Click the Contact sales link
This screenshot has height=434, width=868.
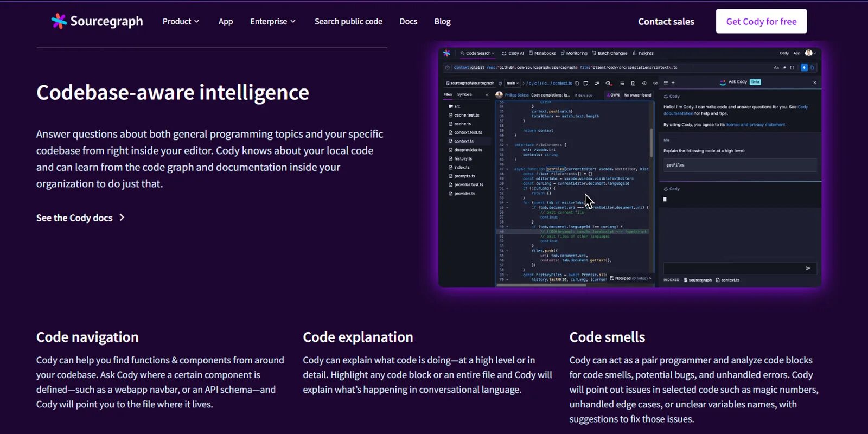tap(666, 22)
